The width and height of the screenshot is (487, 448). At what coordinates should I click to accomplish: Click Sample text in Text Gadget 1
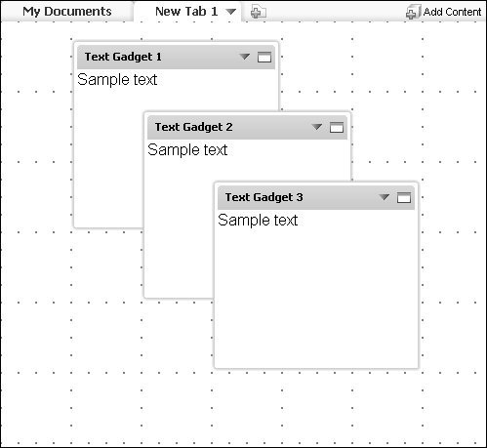pos(117,80)
